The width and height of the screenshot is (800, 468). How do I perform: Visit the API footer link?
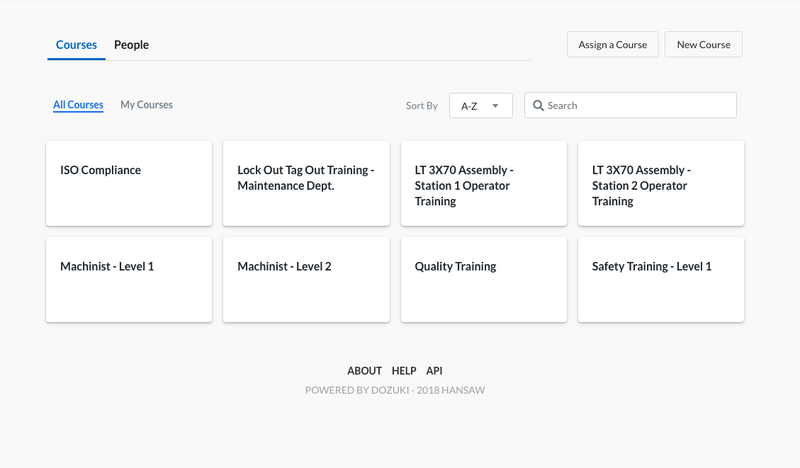click(434, 371)
